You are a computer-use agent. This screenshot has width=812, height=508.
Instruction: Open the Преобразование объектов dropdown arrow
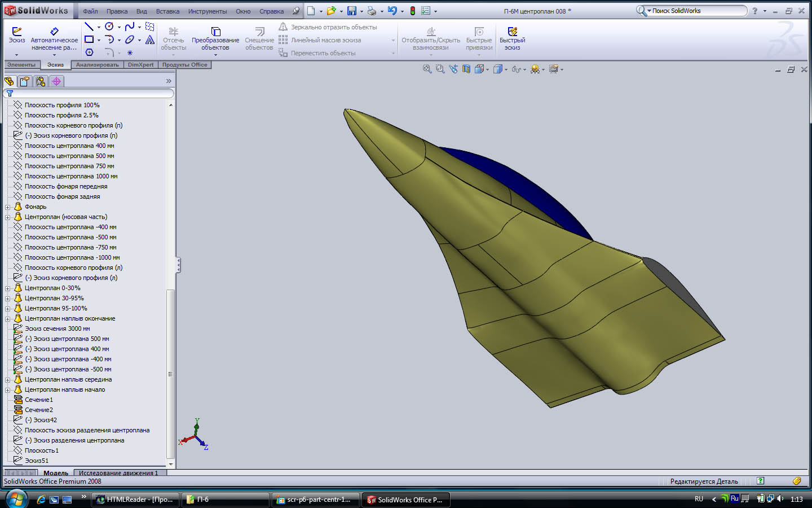coord(215,55)
